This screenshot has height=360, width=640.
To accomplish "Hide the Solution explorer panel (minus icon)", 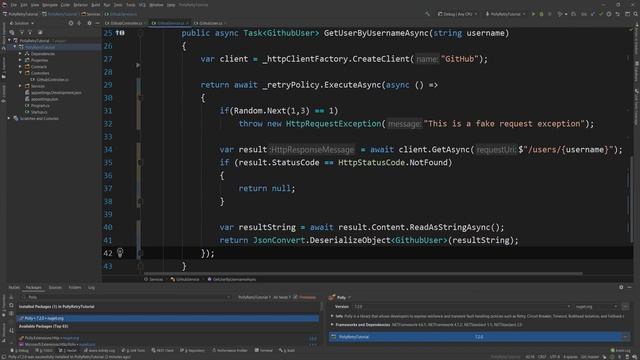I will tap(97, 23).
